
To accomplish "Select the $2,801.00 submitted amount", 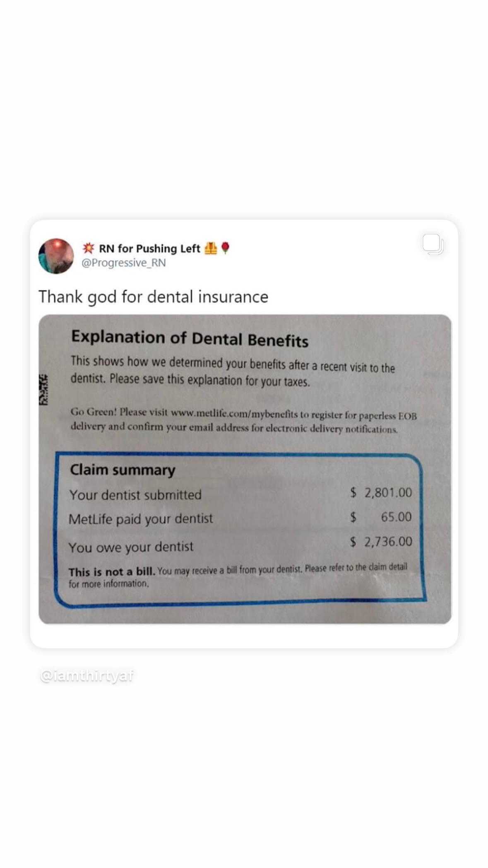I will tap(381, 492).
